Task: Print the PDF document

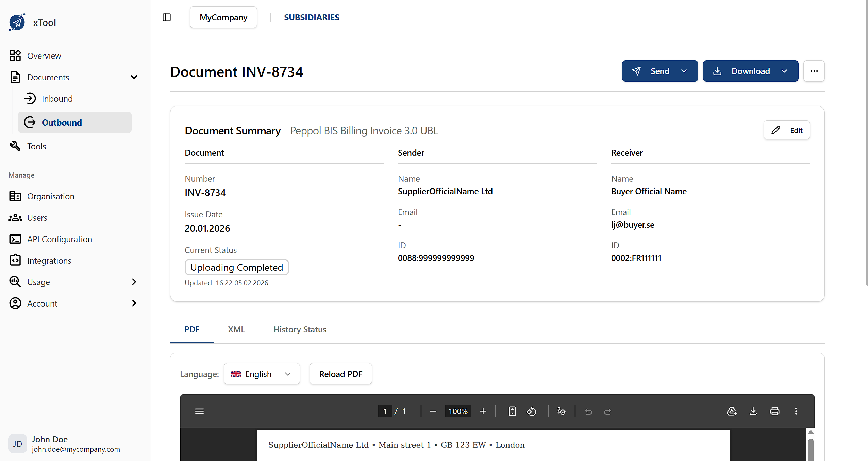Action: pyautogui.click(x=774, y=411)
